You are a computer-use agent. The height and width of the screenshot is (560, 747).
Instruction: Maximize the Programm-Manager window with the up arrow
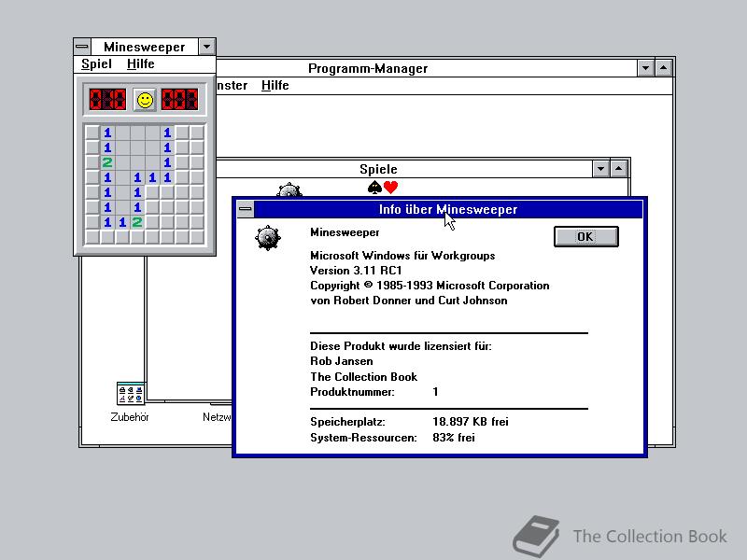click(x=664, y=68)
